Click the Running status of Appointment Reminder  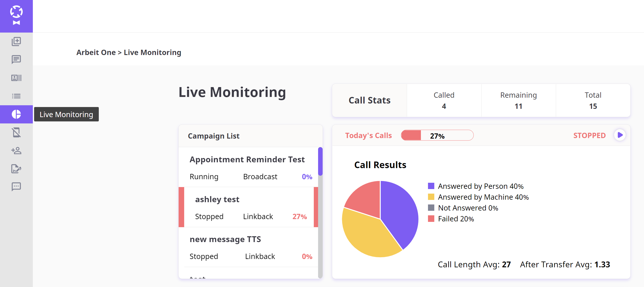pyautogui.click(x=204, y=177)
